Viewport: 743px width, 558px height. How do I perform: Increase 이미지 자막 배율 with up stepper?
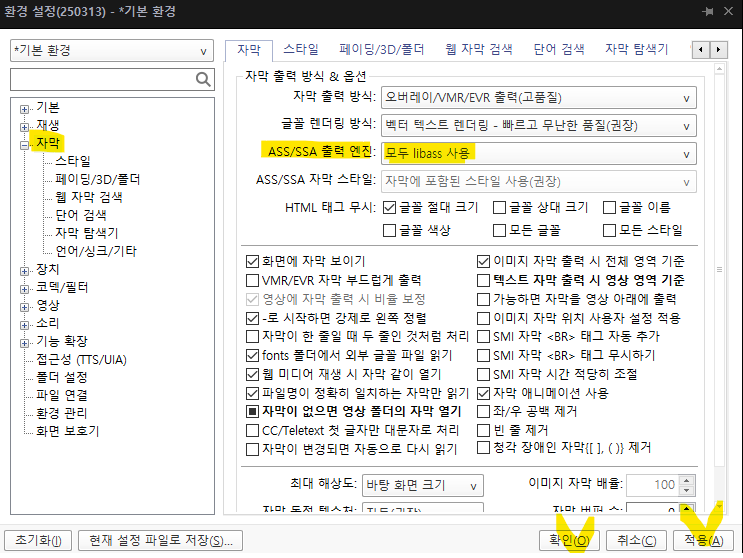(687, 480)
